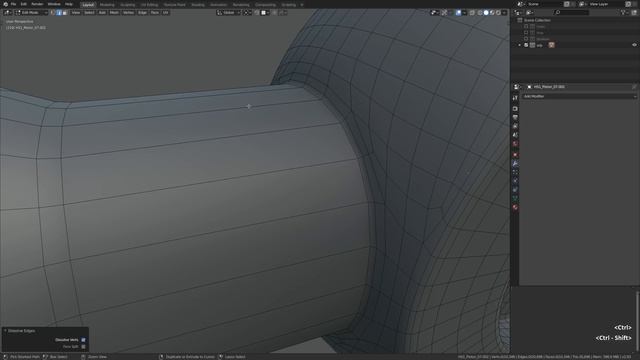Open the World properties tab

515,144
